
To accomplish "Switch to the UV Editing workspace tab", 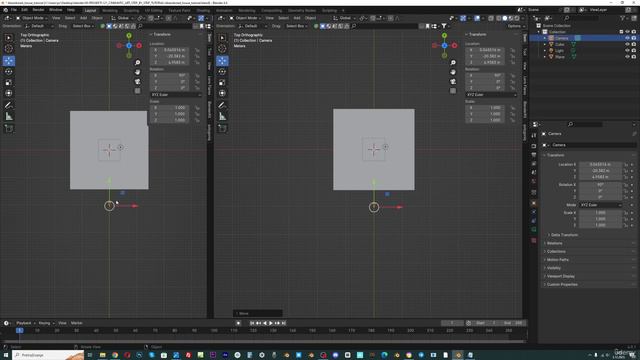I will pyautogui.click(x=153, y=11).
